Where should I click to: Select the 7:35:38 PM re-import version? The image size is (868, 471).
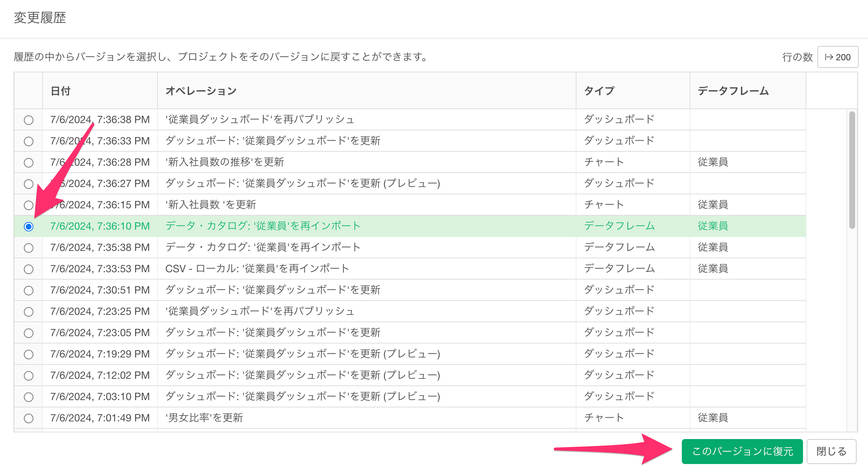point(29,248)
